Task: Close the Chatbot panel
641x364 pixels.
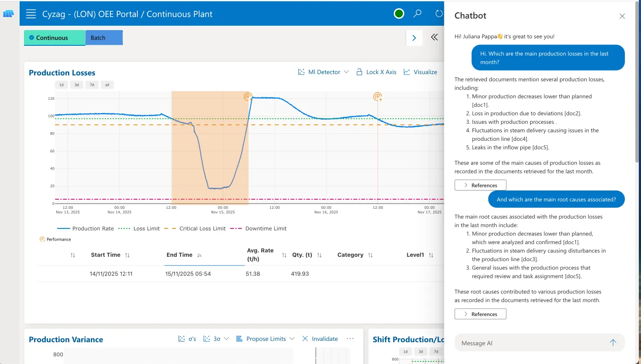Action: (622, 16)
